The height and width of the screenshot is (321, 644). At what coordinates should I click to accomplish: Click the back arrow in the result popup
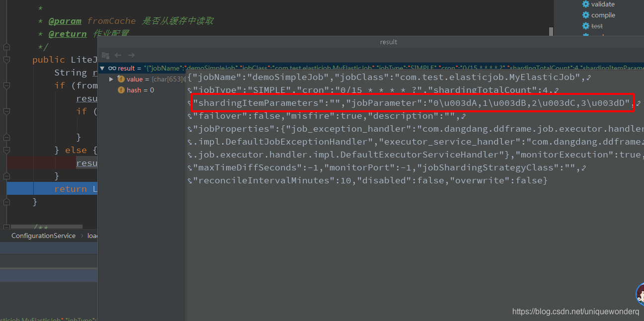118,55
